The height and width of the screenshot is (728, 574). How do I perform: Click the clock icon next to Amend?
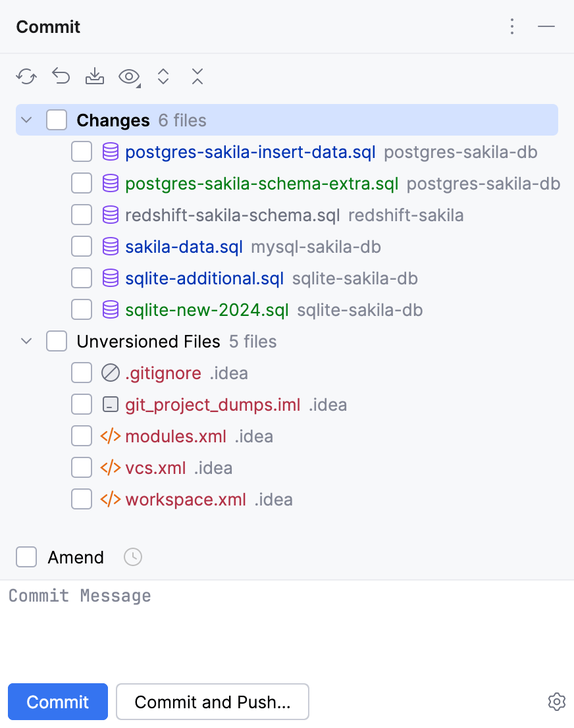tap(132, 557)
